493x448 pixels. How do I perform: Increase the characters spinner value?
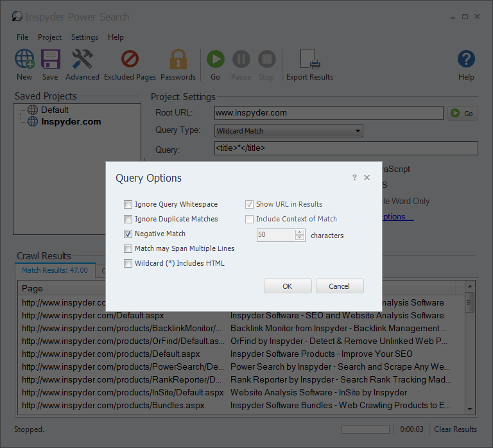tap(300, 232)
